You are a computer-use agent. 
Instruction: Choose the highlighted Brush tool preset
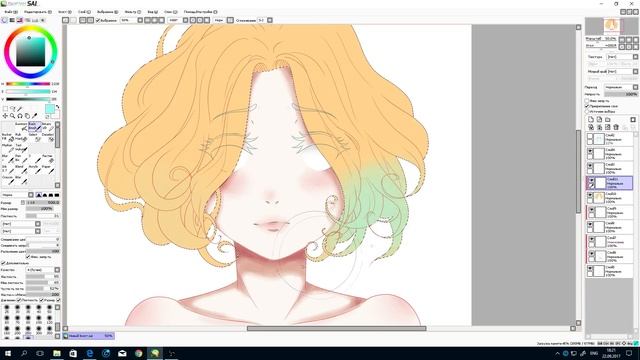35,127
